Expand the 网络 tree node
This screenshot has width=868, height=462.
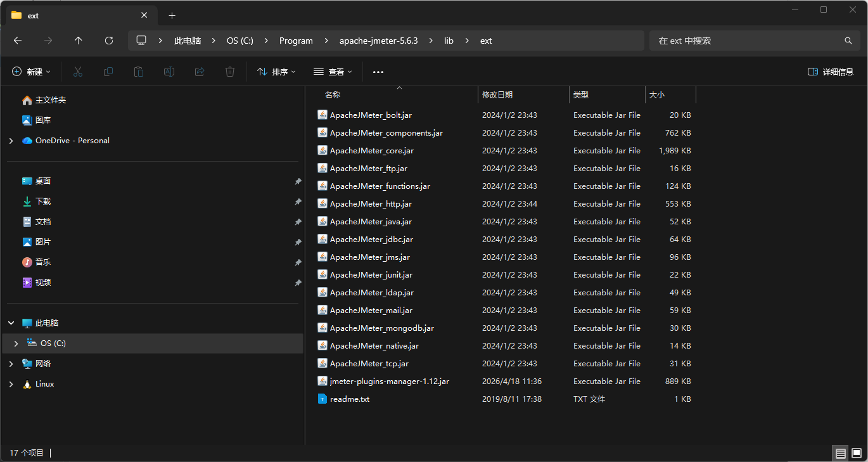11,364
